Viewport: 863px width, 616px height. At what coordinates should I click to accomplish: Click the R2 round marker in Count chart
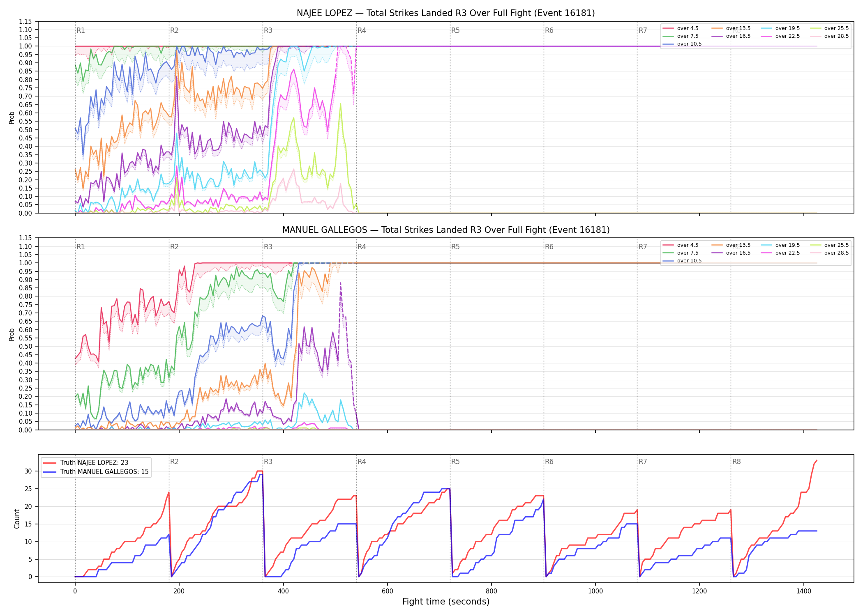(x=174, y=462)
